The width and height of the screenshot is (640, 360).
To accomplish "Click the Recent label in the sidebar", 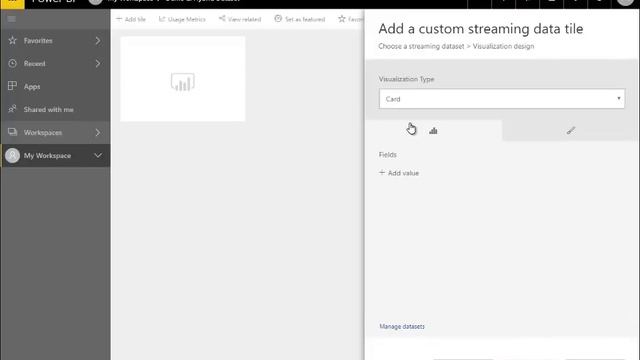I will (34, 64).
